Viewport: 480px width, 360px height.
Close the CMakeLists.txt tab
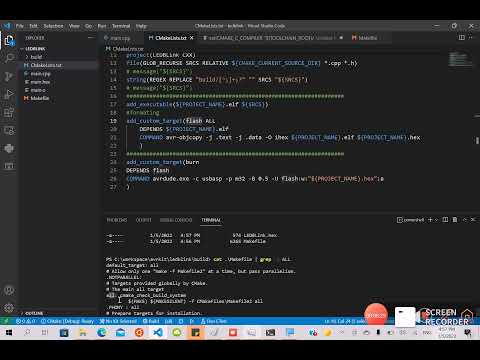[192, 38]
